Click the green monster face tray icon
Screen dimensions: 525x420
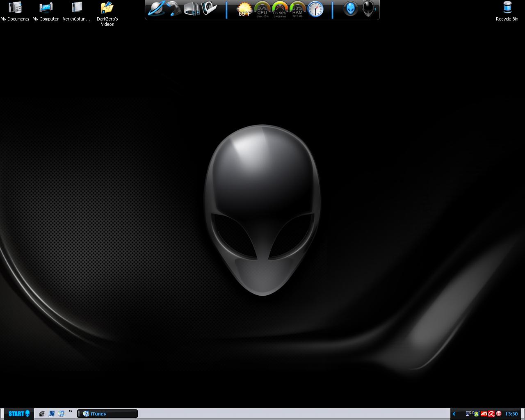pyautogui.click(x=476, y=414)
